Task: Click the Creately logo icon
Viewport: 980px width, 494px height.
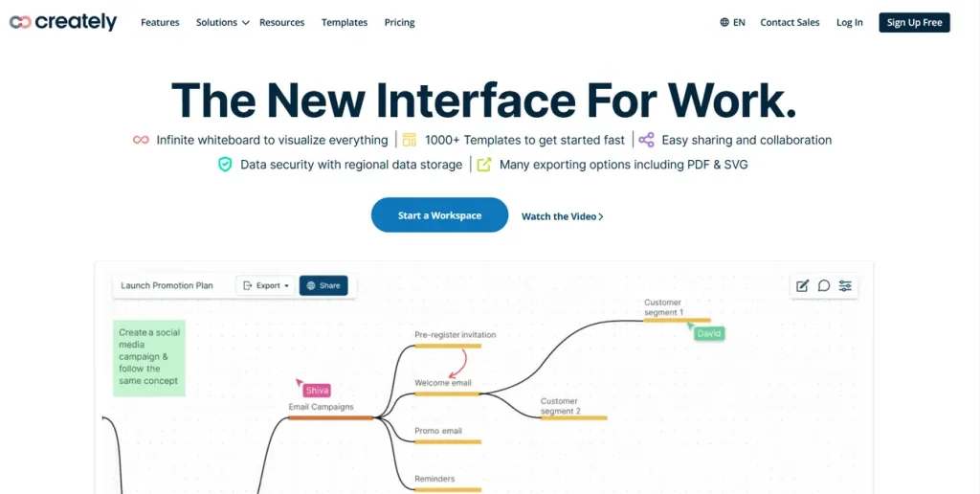Action: coord(20,22)
